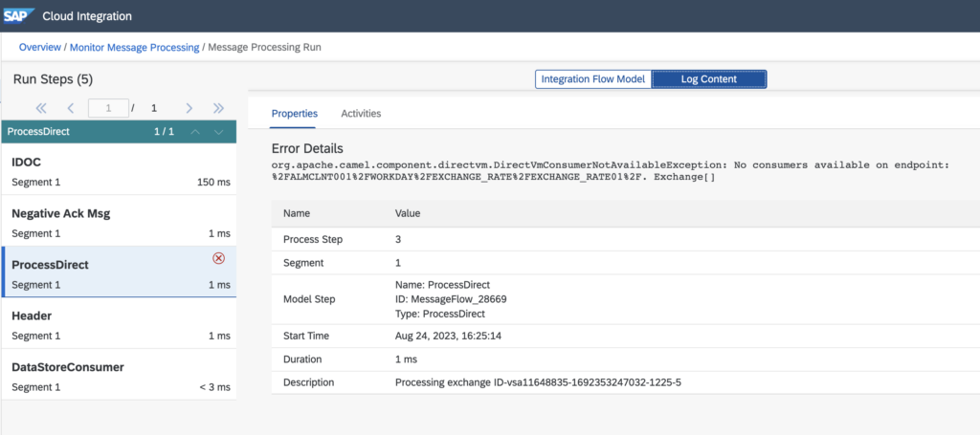Click the Duration row label
The height and width of the screenshot is (435, 980).
click(302, 359)
